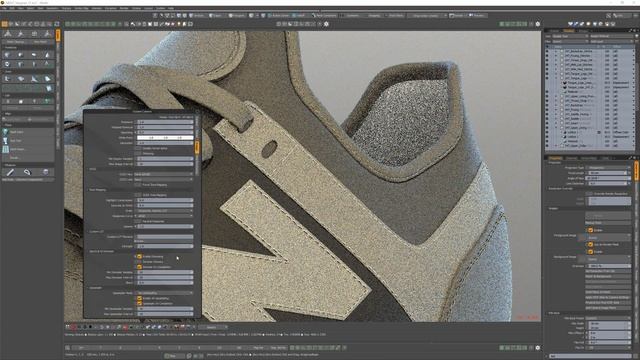
Task: Click the red record icon in the viewport bottom bar
Action: 74,327
